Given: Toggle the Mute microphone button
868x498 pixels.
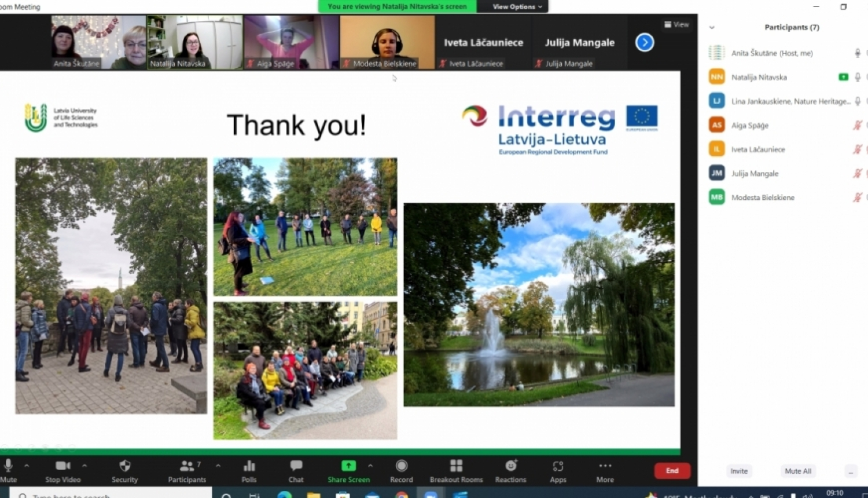Looking at the screenshot, I should coord(8,470).
